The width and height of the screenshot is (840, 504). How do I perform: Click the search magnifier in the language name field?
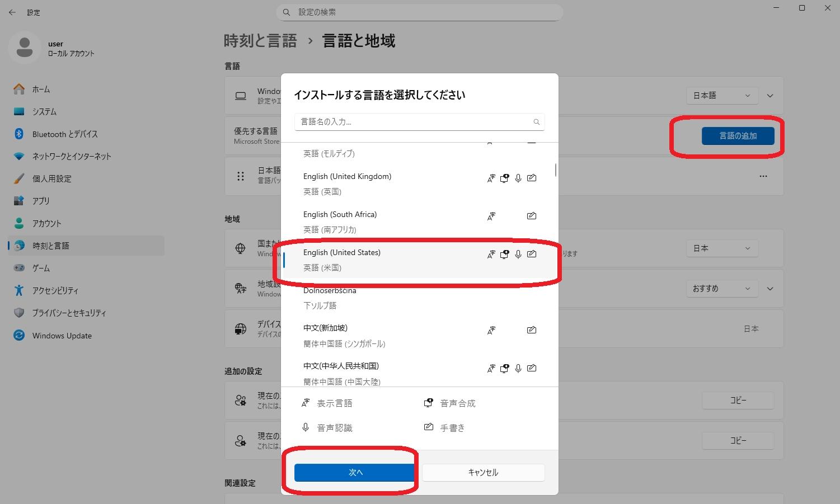click(x=536, y=121)
